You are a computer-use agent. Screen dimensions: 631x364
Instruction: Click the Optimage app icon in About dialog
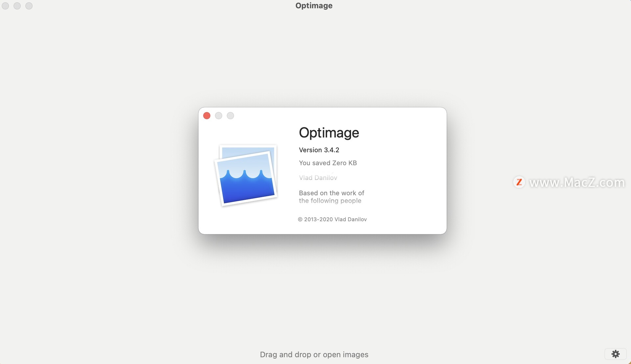point(246,176)
